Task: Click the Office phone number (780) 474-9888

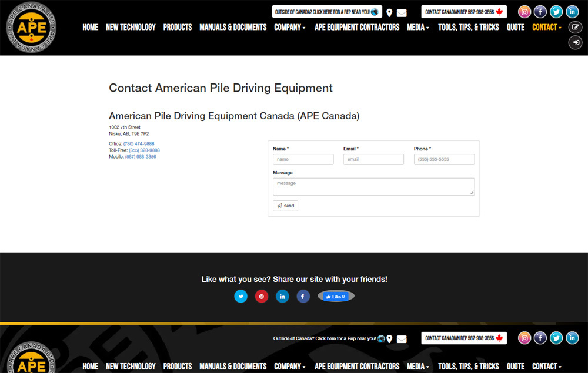Action: click(x=139, y=144)
